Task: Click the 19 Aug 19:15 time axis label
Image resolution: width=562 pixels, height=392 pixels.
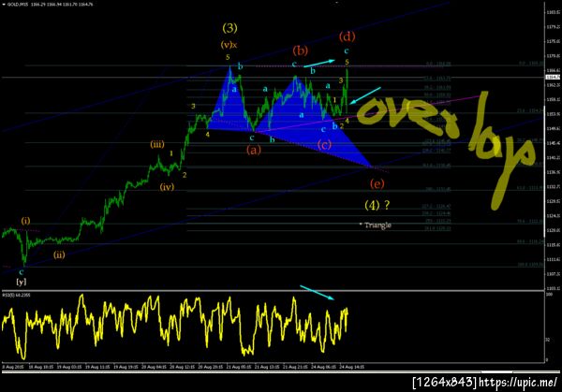Action: [x=126, y=367]
